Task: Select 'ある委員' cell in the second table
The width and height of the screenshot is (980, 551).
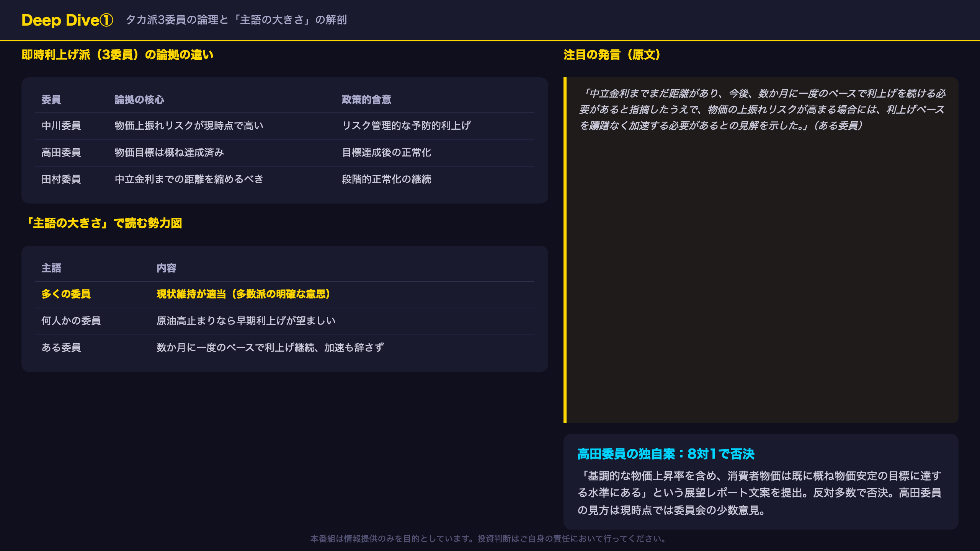Action: [61, 347]
